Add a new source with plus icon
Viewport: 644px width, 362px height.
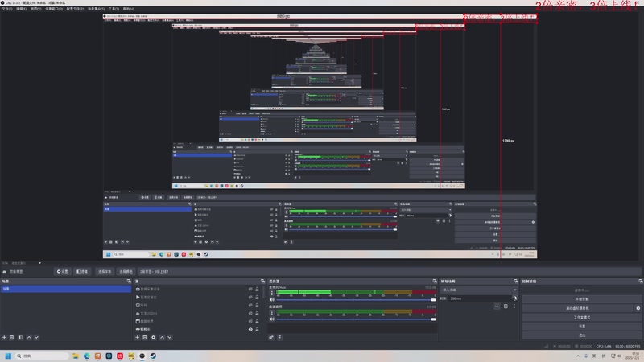pos(137,337)
